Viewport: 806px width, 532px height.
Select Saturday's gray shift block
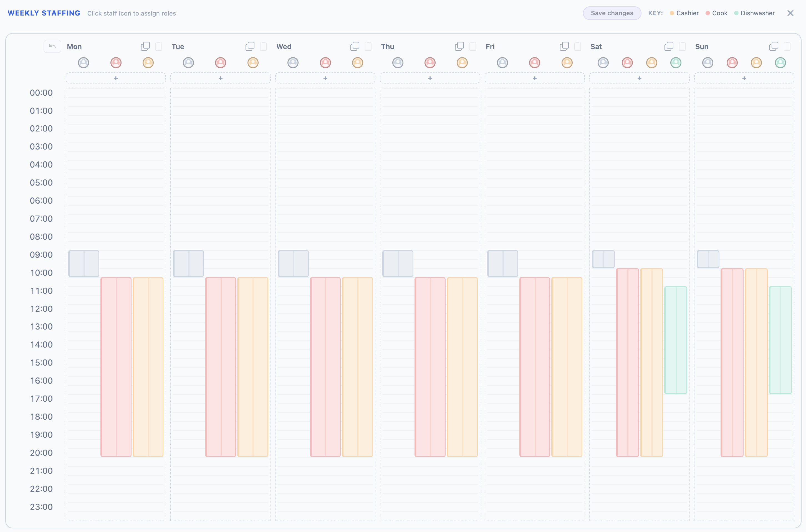pyautogui.click(x=603, y=259)
